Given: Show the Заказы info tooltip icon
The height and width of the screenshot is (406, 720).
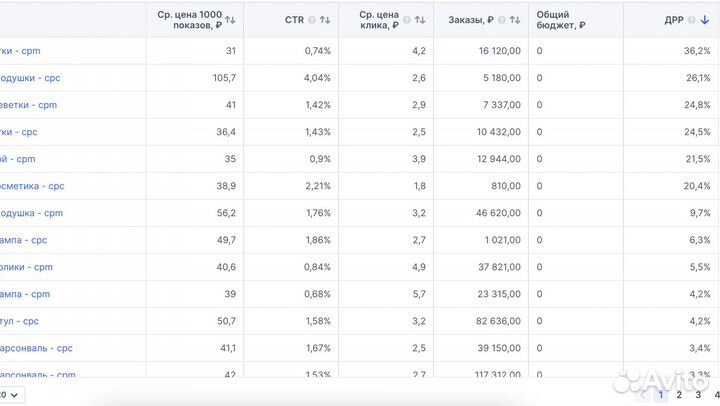Looking at the screenshot, I should point(502,20).
